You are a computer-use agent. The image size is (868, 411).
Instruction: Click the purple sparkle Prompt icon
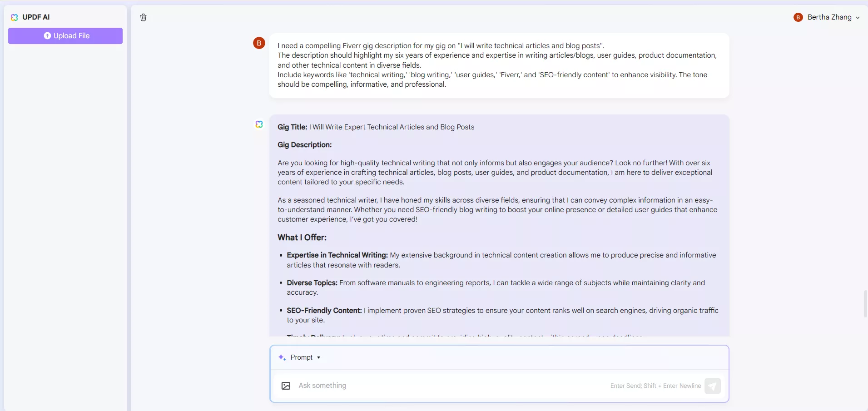[x=282, y=357]
